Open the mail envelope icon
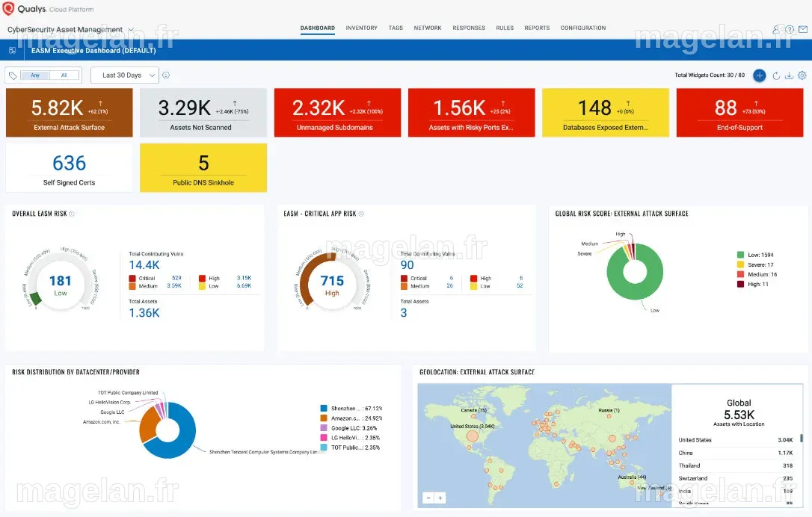 click(x=803, y=29)
